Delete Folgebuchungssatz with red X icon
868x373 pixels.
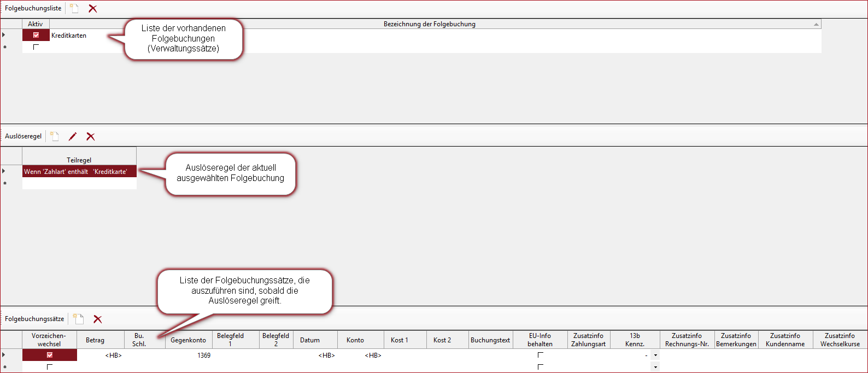(x=98, y=319)
